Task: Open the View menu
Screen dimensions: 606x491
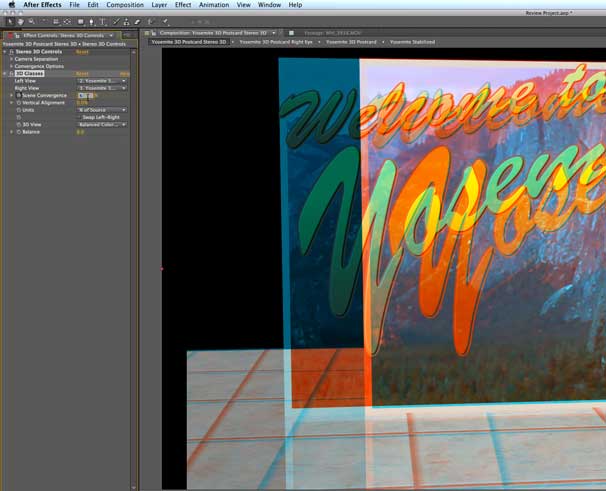Action: coord(243,5)
